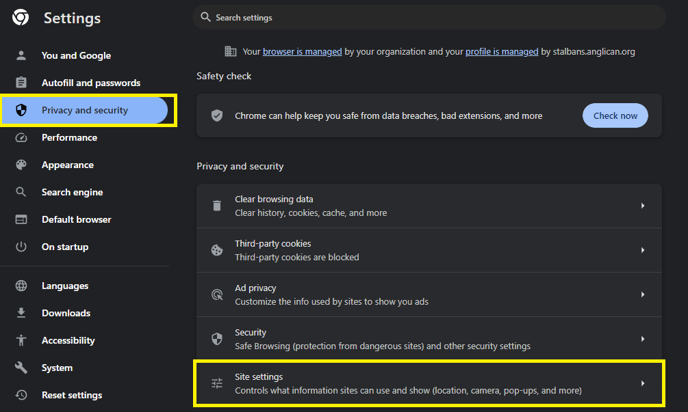The height and width of the screenshot is (412, 688).
Task: Click the person icon for You and Google
Action: pos(21,55)
